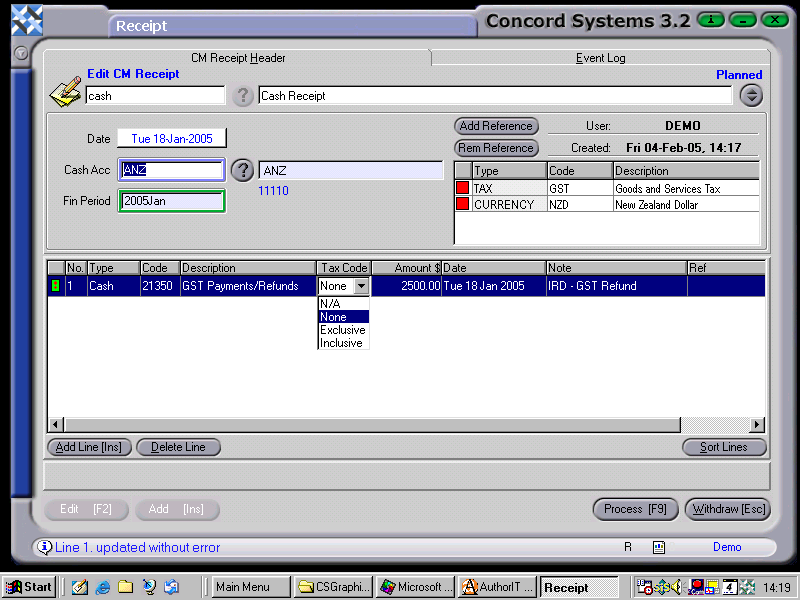Open the folder icon in quick launch bar
Image resolution: width=800 pixels, height=600 pixels.
tap(125, 587)
